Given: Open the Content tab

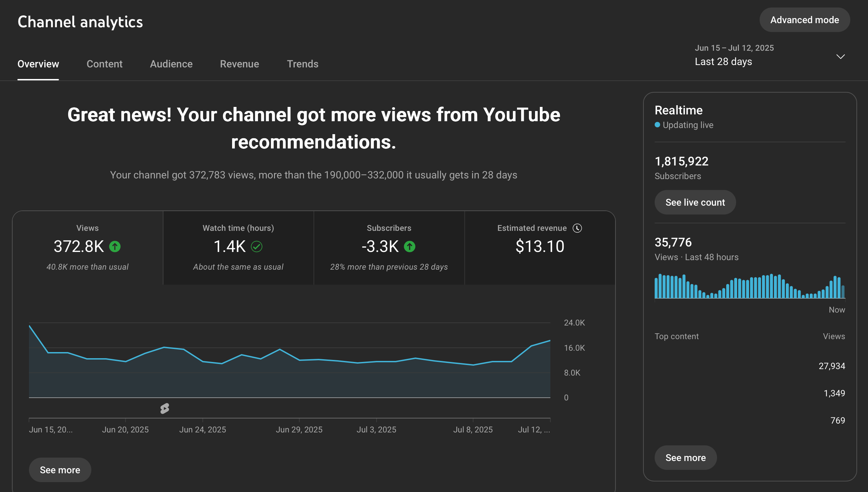Looking at the screenshot, I should pos(105,64).
